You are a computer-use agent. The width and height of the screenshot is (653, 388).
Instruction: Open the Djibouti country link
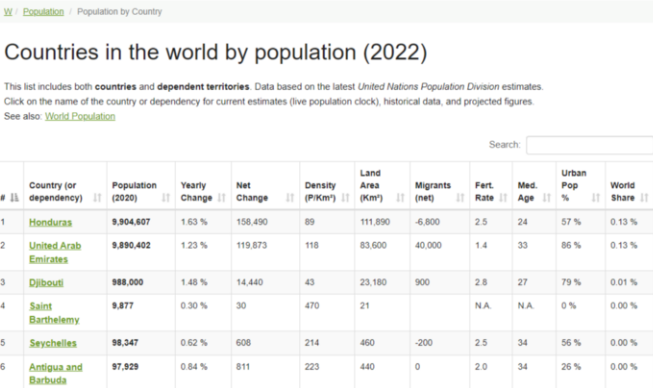tap(46, 283)
